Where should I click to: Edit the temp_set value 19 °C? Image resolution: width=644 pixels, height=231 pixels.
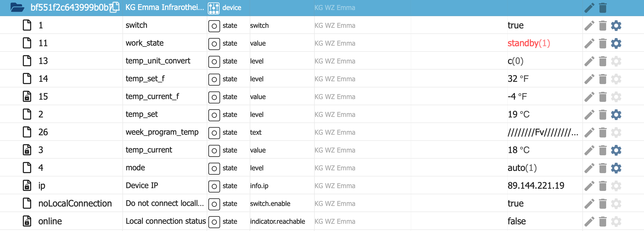(518, 115)
